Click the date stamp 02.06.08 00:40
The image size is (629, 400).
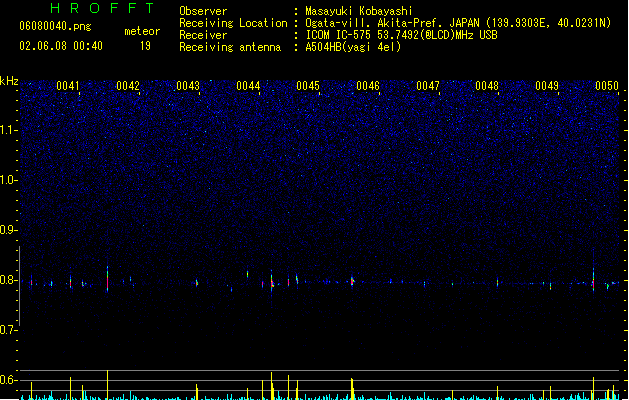(x=61, y=46)
